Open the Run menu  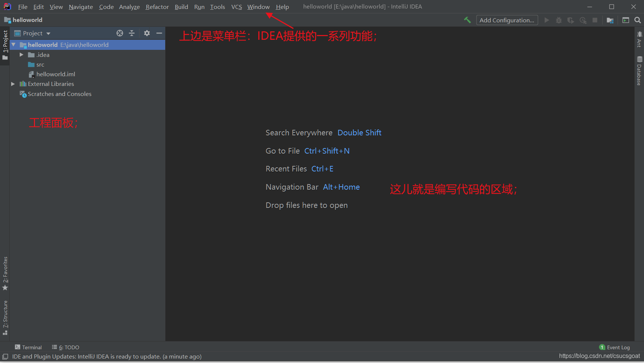pyautogui.click(x=199, y=7)
